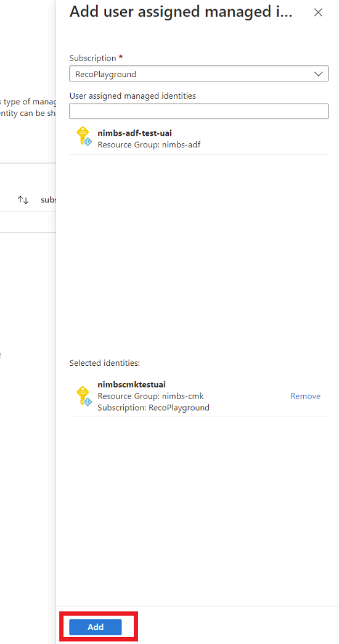
Task: Focus the User assigned managed identities search box
Action: (198, 111)
